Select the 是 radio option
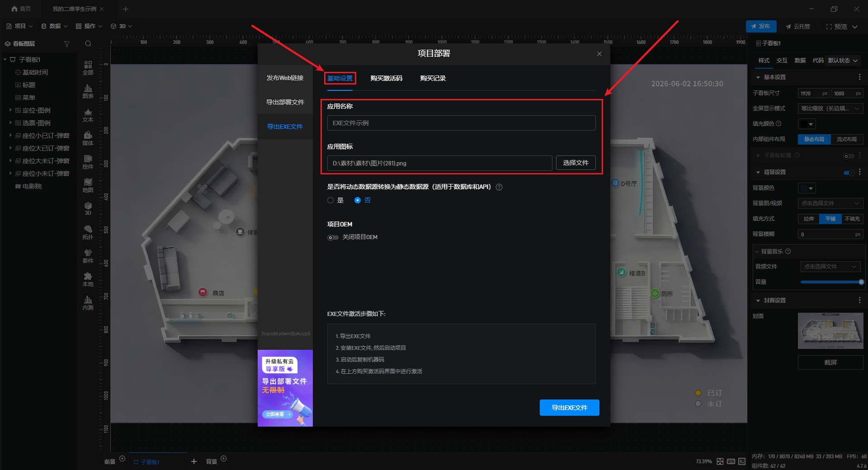Viewport: 868px width, 470px height. coord(330,200)
